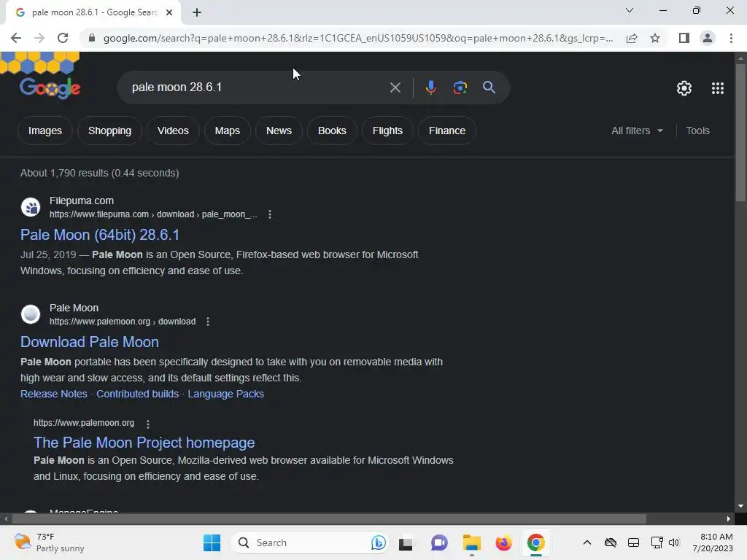This screenshot has width=747, height=560.
Task: Click the browser back arrow
Action: tap(16, 38)
